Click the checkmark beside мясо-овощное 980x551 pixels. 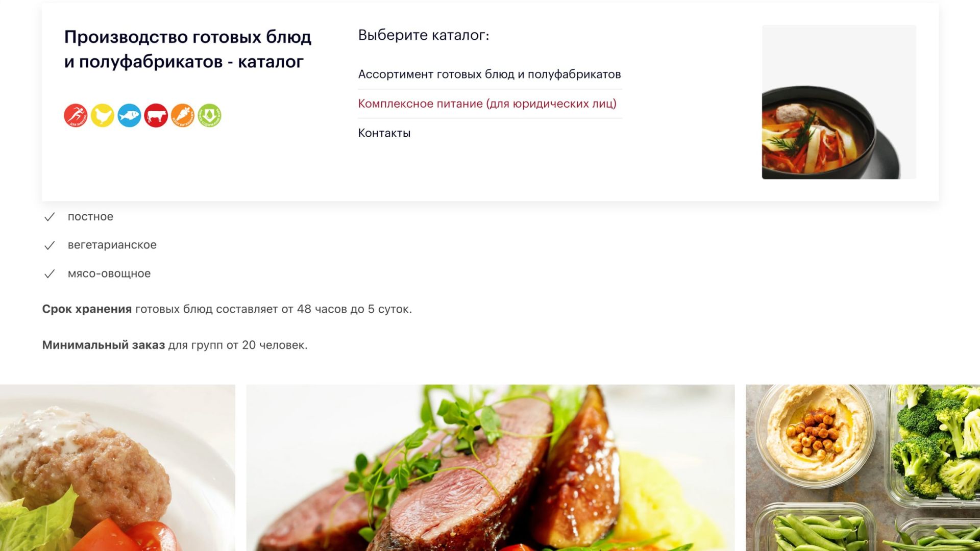[x=50, y=274]
